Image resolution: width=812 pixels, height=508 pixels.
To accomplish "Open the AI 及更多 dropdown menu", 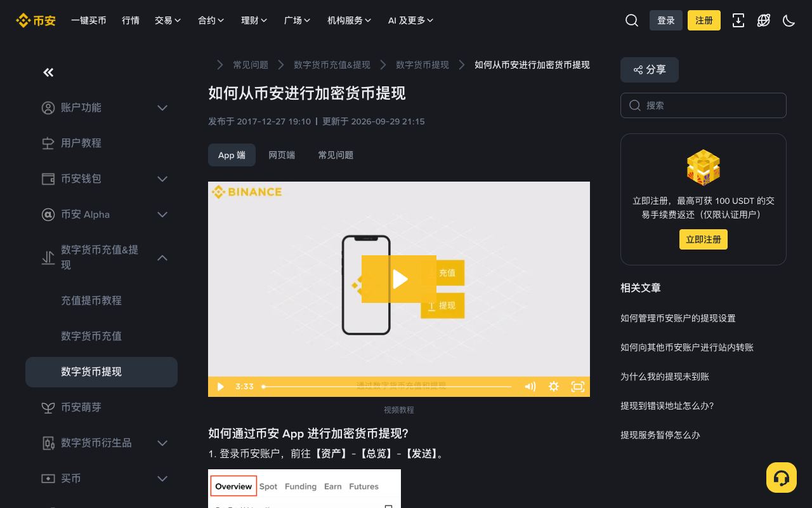I will pos(410,20).
